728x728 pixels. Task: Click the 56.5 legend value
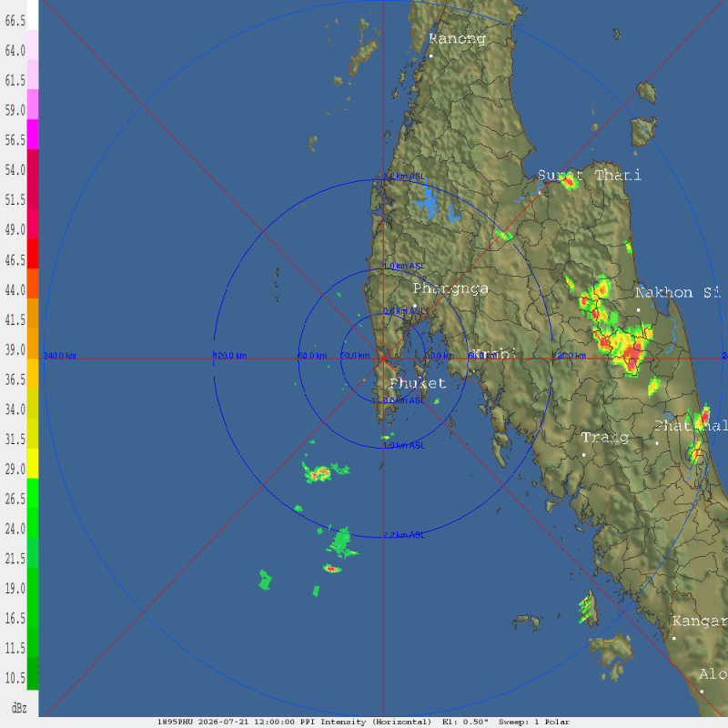[15, 140]
